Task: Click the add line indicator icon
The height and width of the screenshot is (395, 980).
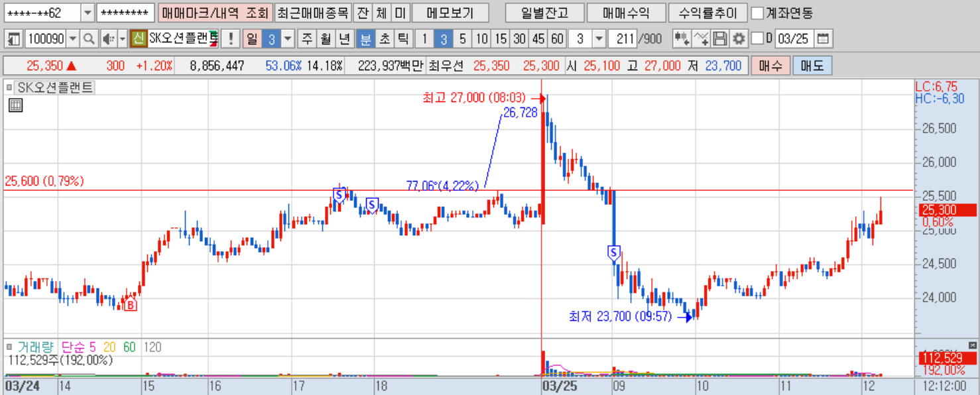Action: coord(701,38)
